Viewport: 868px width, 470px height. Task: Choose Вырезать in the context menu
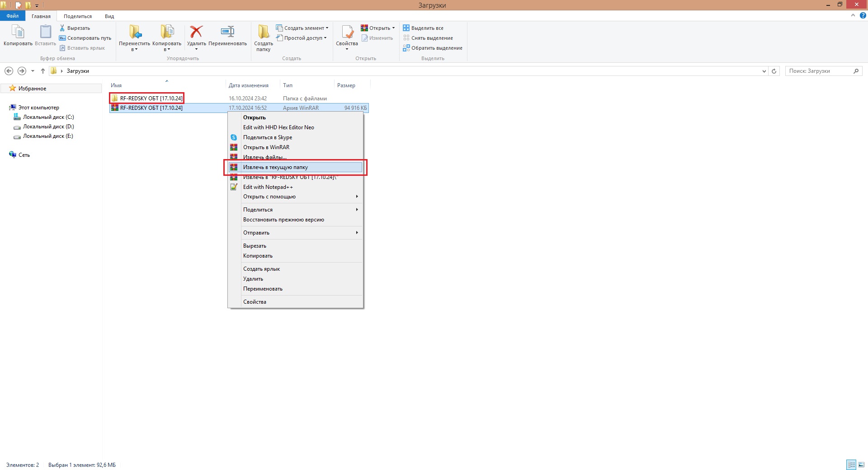[295, 246]
